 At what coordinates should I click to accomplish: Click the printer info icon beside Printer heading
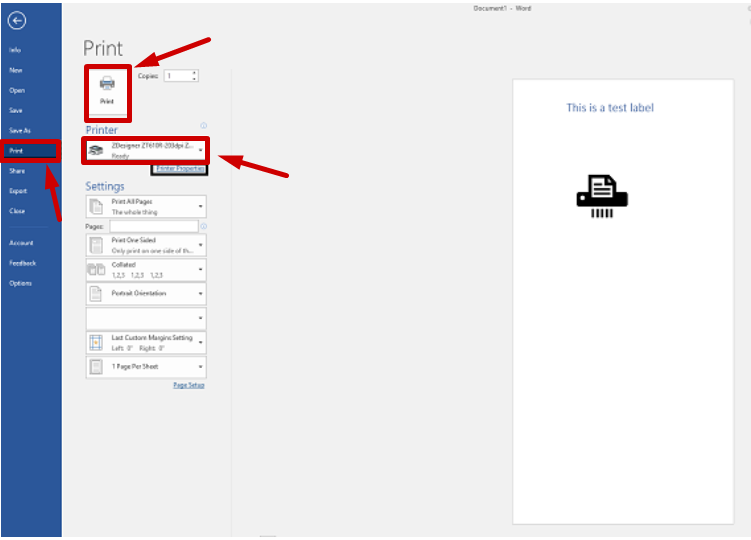coord(203,126)
